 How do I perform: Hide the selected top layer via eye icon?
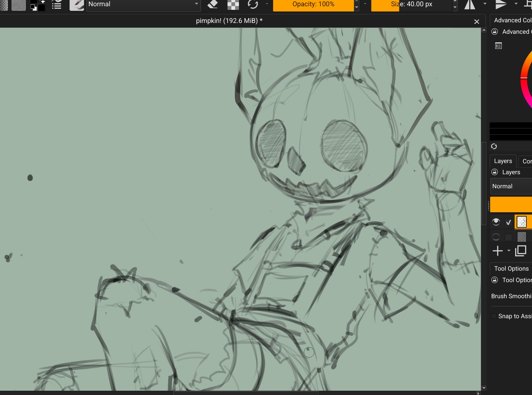tap(496, 222)
